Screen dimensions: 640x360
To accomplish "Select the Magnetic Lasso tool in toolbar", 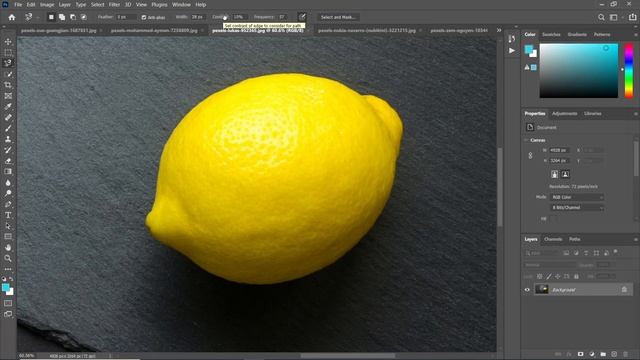I will coord(8,63).
